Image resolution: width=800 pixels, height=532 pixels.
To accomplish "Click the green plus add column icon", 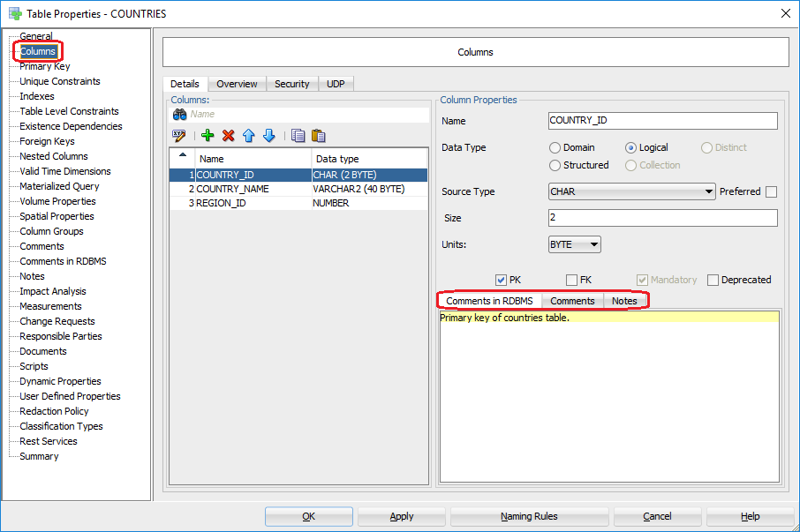I will pos(208,136).
